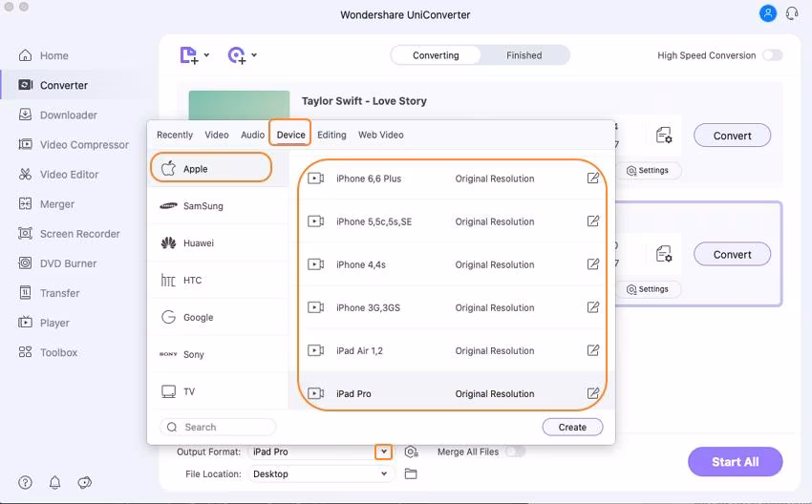Edit the iPhone 6,6 Plus preset

[x=593, y=178]
